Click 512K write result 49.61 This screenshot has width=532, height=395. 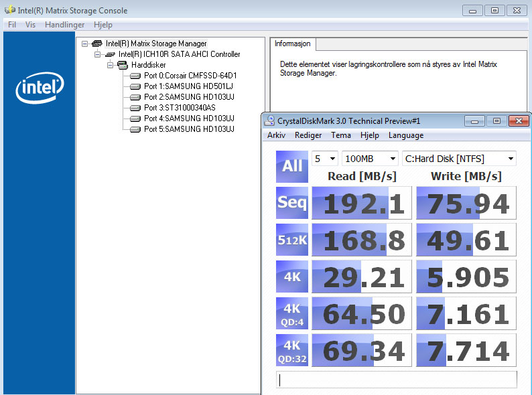[466, 240]
